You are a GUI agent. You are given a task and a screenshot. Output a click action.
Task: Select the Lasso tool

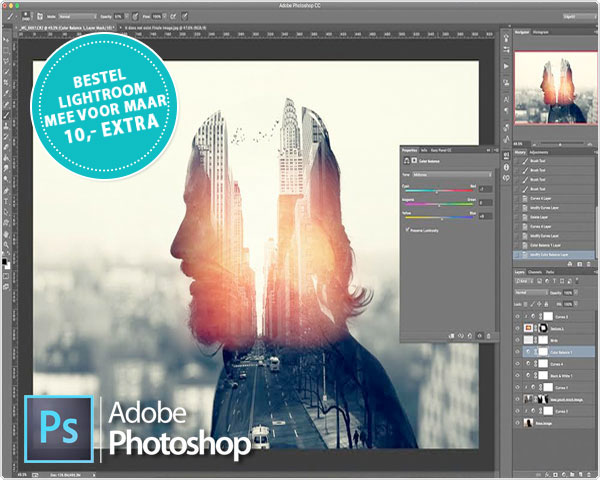[6, 61]
